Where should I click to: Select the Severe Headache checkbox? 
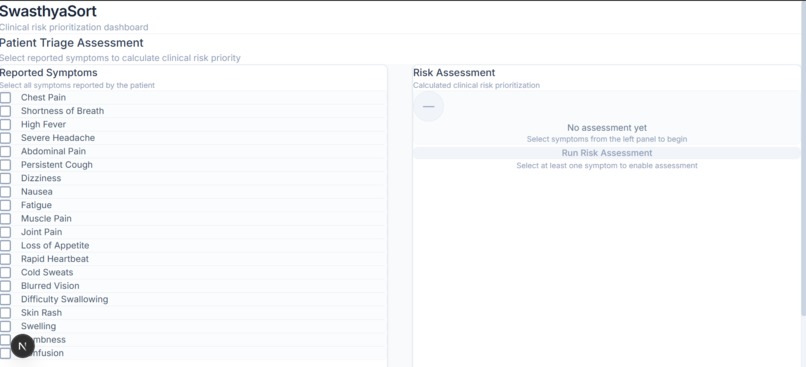[5, 138]
